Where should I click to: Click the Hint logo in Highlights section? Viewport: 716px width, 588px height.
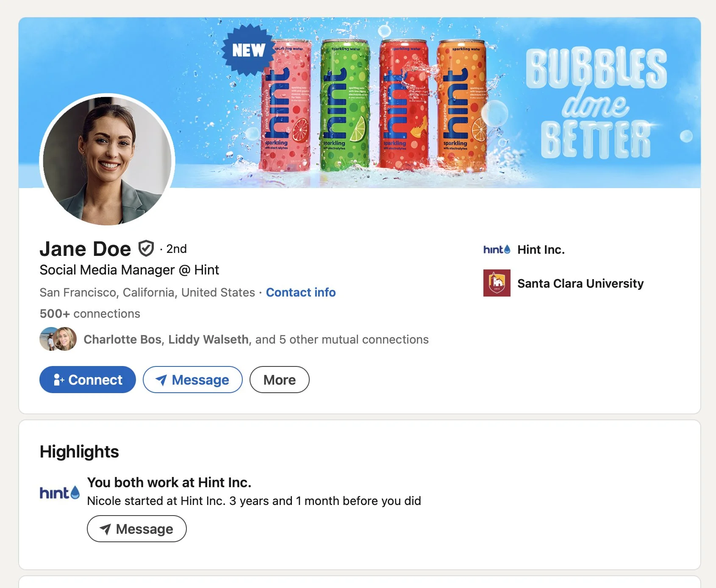[x=60, y=493]
